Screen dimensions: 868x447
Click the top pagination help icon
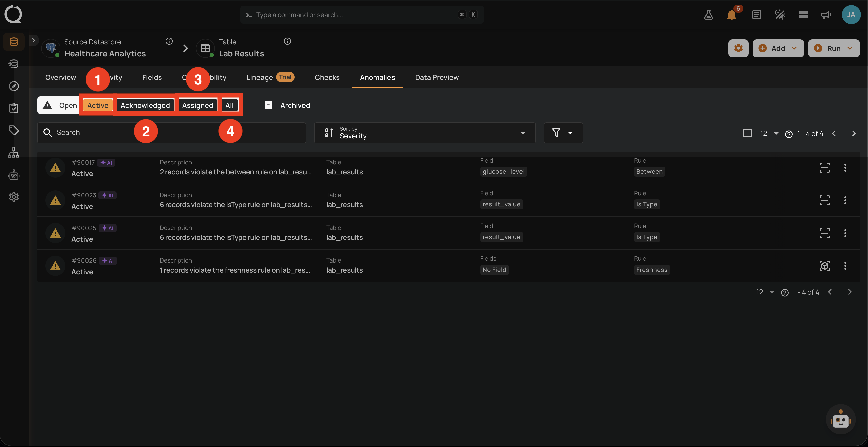coord(789,134)
